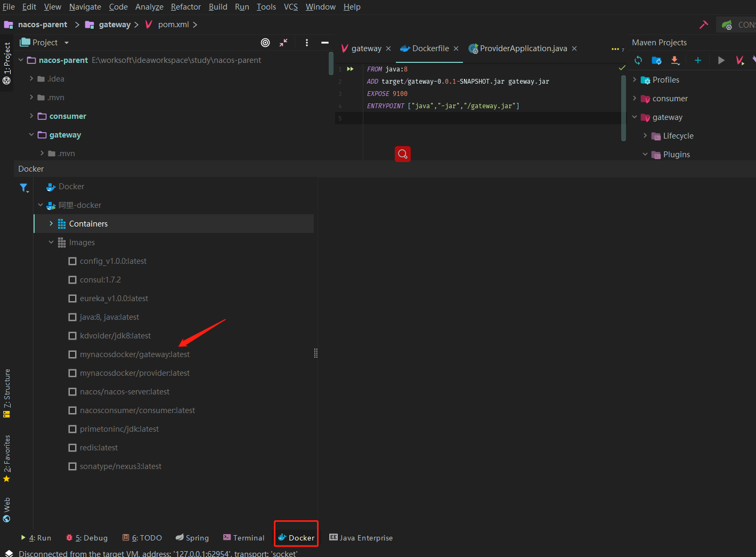Click pom.xml breadcrumb
This screenshot has width=756, height=557.
[173, 25]
